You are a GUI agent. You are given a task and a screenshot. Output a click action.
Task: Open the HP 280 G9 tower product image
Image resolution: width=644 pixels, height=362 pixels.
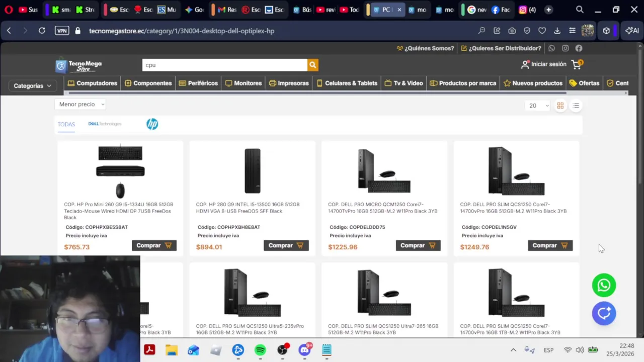(x=253, y=171)
